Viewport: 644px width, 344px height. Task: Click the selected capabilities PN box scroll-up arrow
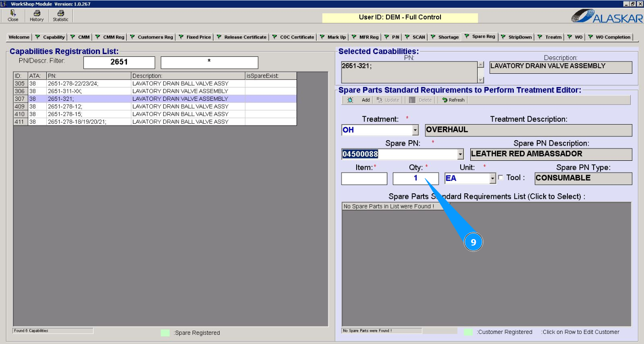click(480, 65)
